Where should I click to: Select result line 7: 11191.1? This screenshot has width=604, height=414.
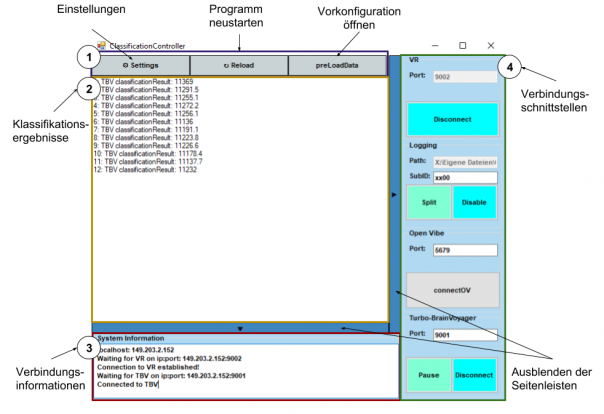146,130
